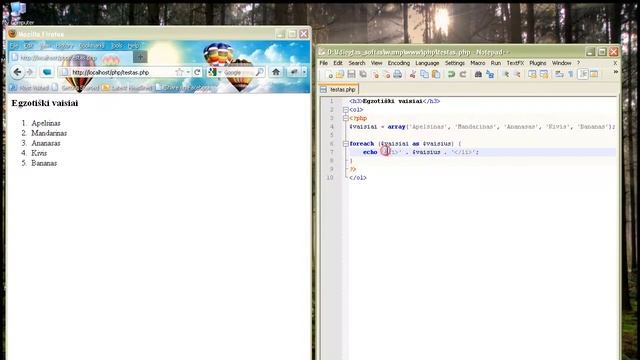Click the Find binoculars icon in Notepad++
This screenshot has height=360, width=640.
coord(478,74)
